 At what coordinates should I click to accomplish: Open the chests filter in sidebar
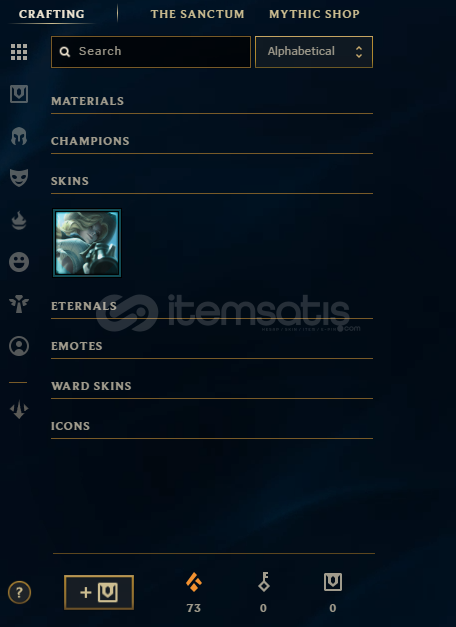[19, 94]
